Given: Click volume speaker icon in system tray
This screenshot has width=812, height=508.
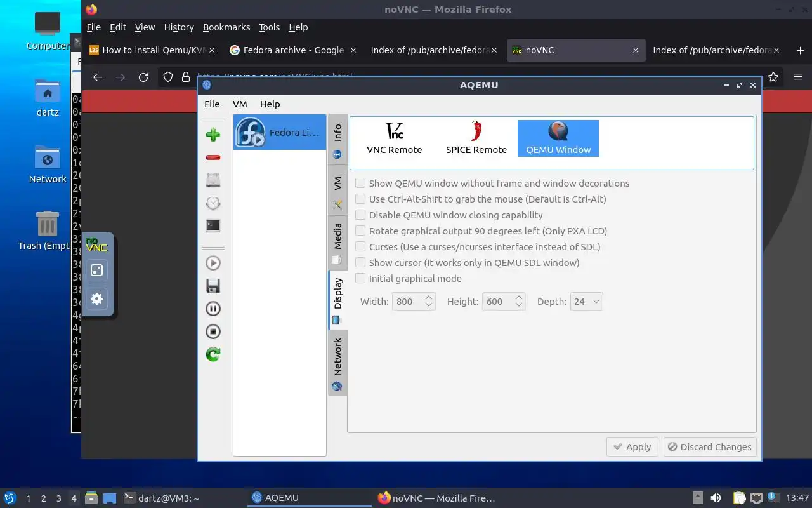Looking at the screenshot, I should coord(716,498).
